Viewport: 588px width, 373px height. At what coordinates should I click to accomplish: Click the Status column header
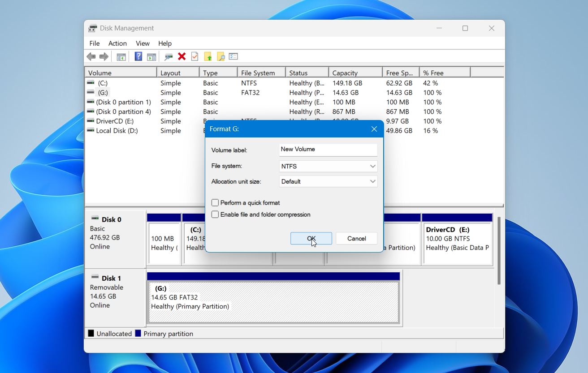(x=307, y=73)
